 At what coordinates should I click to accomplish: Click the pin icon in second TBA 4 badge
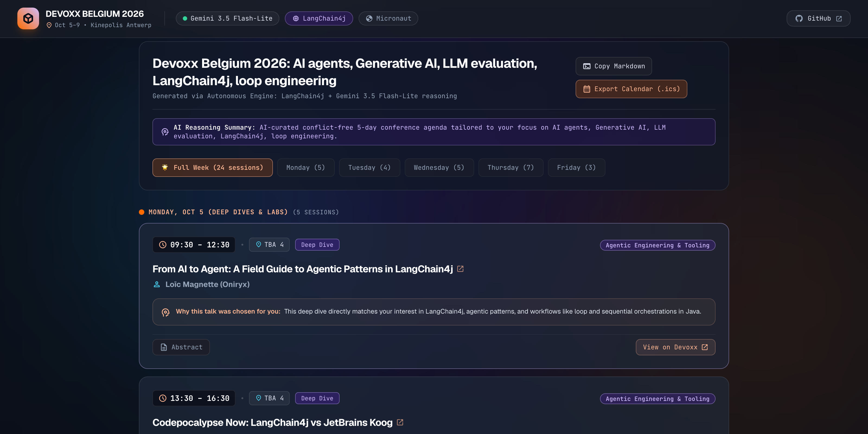[x=259, y=398]
